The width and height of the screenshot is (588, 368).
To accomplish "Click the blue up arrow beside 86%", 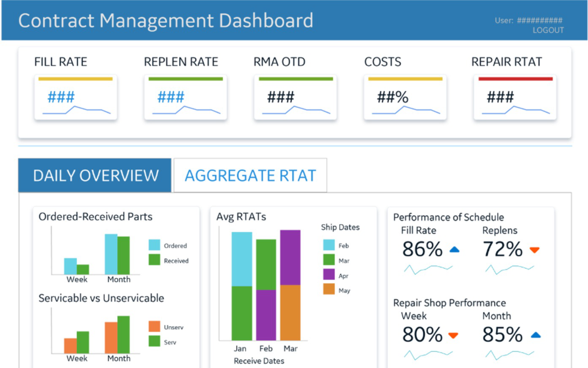I will tap(455, 250).
